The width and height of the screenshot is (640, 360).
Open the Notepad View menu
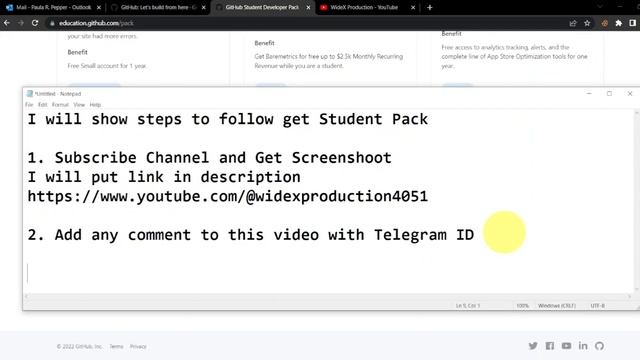pos(79,105)
